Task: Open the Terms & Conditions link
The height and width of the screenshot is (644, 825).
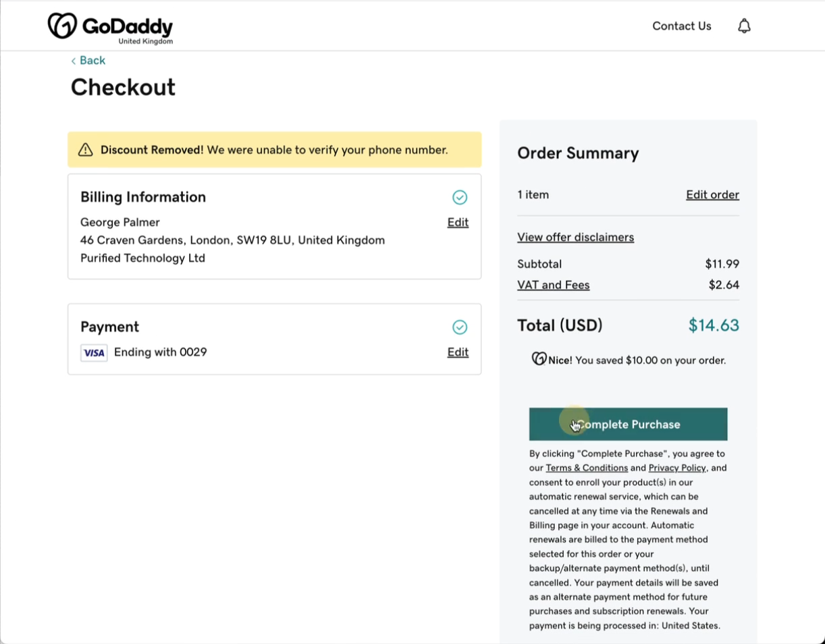Action: [587, 468]
